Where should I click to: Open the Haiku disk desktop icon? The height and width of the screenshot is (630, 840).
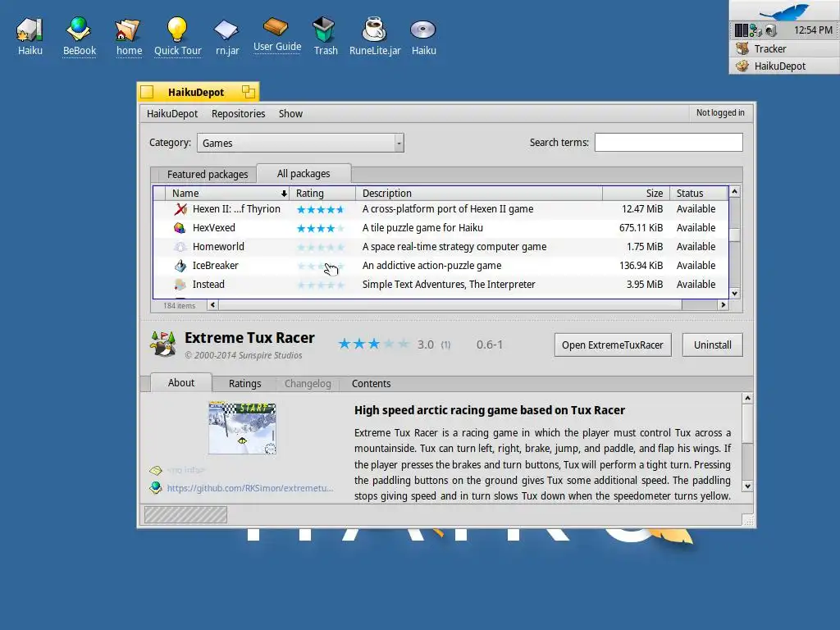tap(30, 30)
